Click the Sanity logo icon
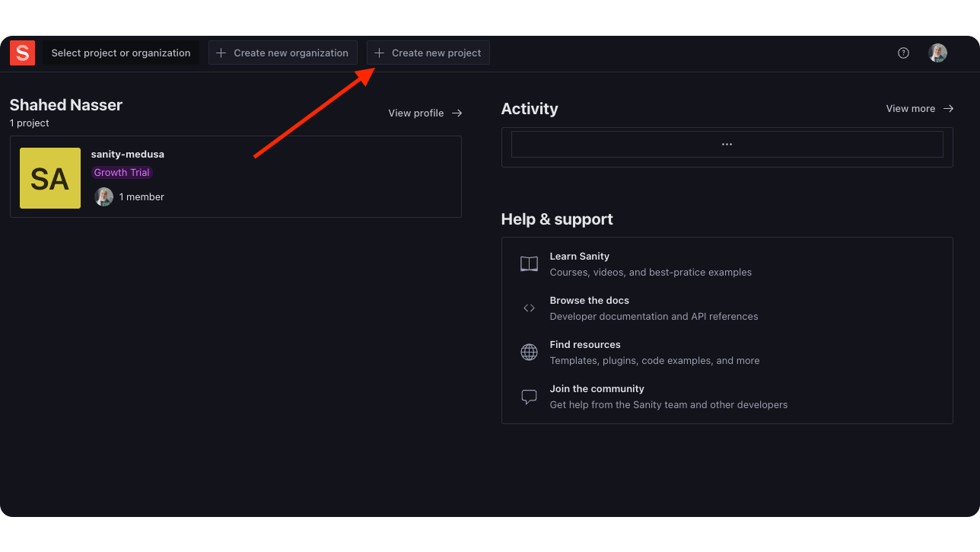The height and width of the screenshot is (552, 980). click(x=22, y=53)
